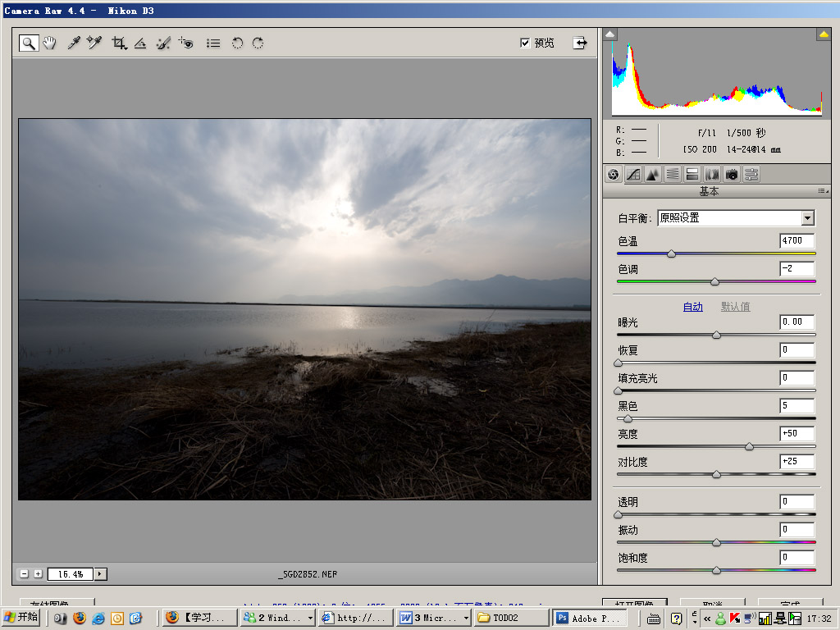Open the 3 Microsoft Word taskbar group
Screen dimensions: 840x630
434,618
